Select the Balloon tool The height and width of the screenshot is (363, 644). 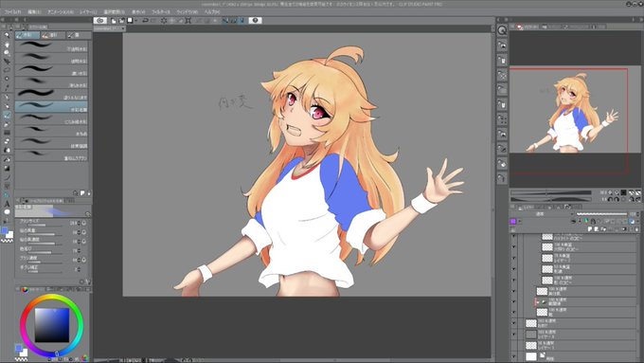click(7, 212)
